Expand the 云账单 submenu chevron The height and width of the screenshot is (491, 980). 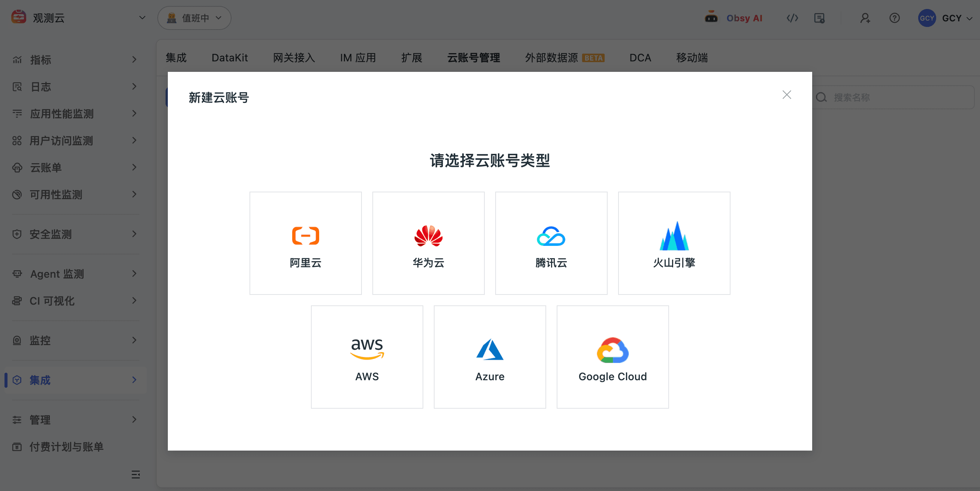click(x=134, y=168)
